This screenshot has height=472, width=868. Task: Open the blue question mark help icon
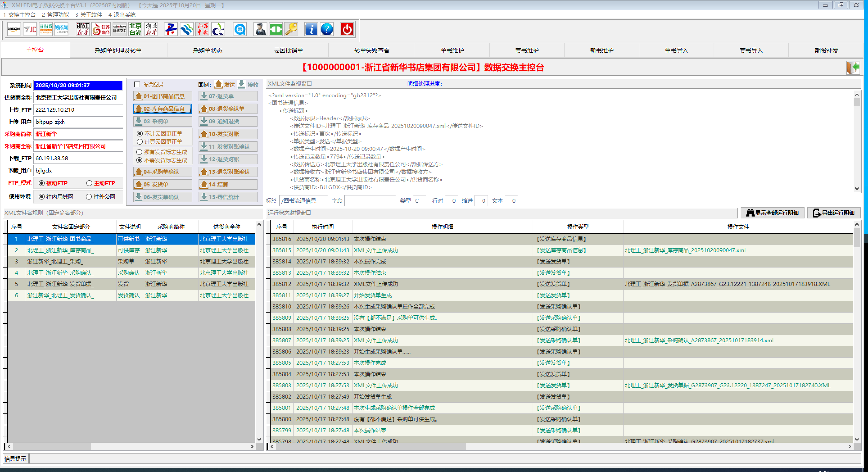(326, 29)
